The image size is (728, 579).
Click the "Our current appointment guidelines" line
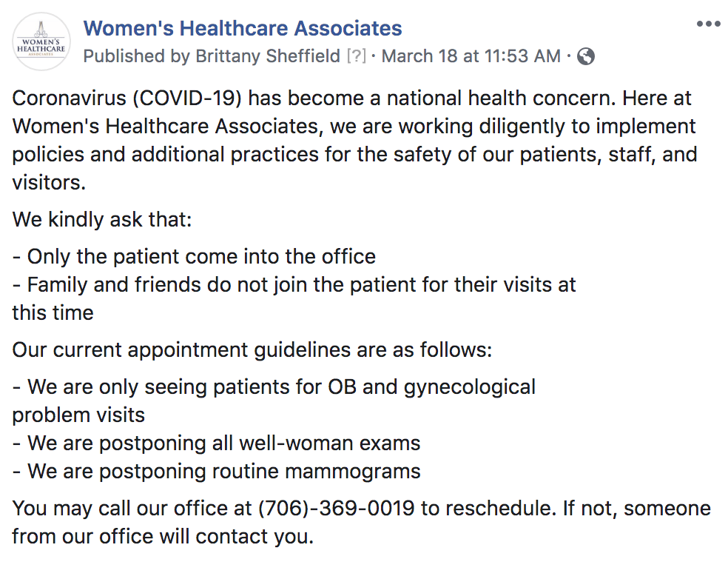pos(252,349)
